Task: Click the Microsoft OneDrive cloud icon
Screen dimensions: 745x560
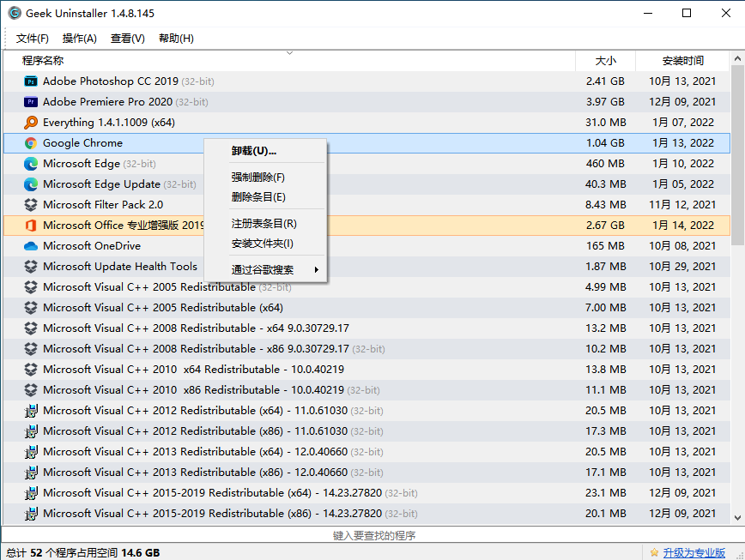Action: 31,246
